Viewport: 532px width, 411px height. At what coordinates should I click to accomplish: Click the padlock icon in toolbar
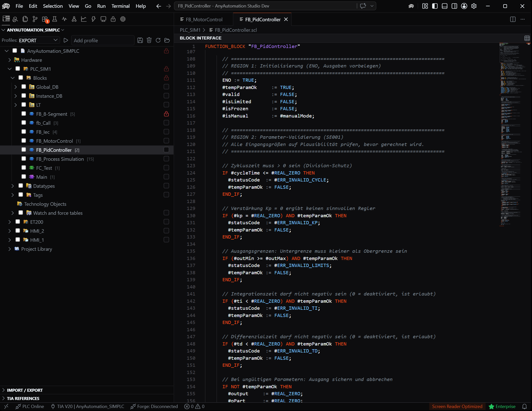click(113, 19)
